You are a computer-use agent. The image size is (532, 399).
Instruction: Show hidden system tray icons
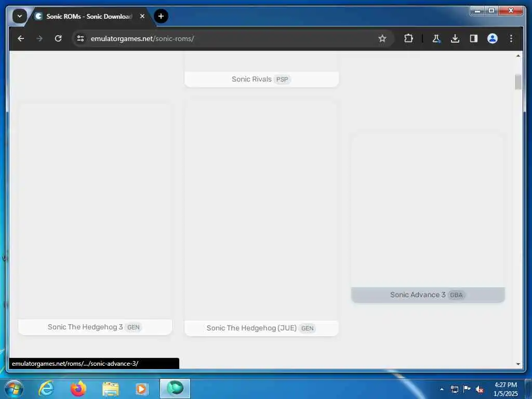[x=442, y=389]
